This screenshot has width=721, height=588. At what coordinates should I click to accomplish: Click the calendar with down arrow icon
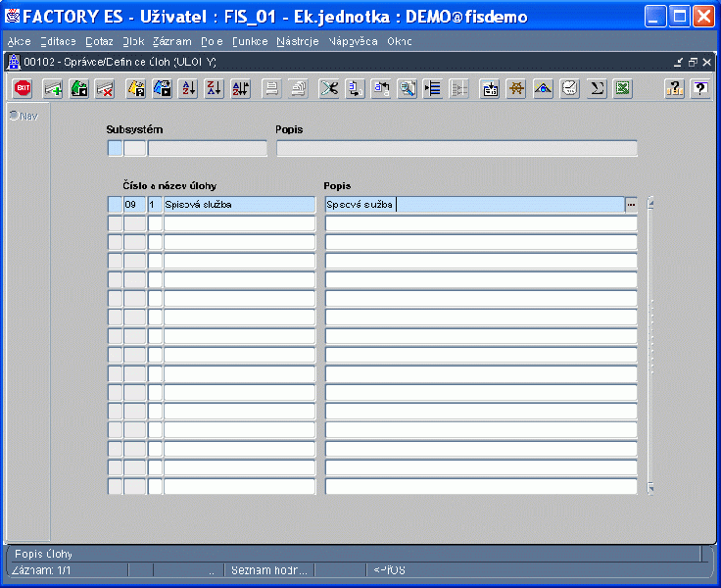click(490, 88)
